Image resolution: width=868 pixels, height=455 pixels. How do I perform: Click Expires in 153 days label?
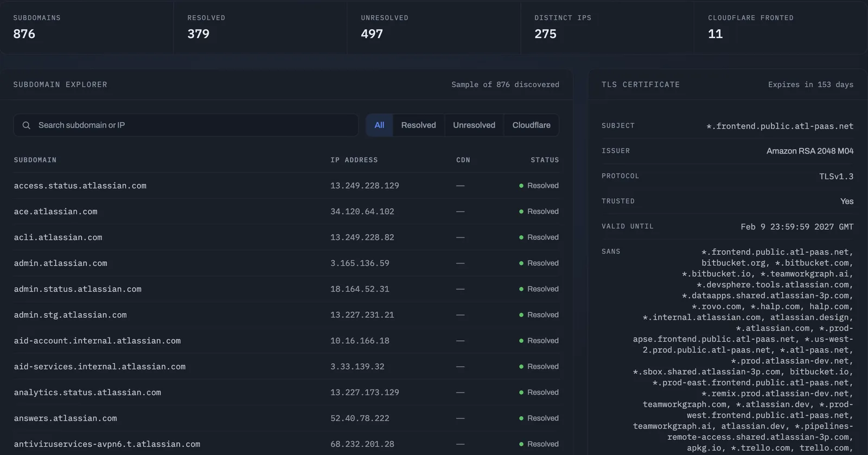point(810,85)
